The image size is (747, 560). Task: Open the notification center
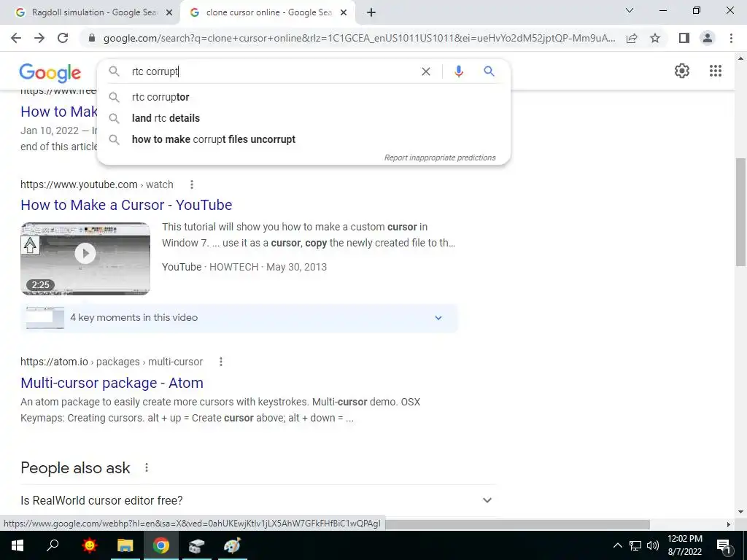coord(724,545)
